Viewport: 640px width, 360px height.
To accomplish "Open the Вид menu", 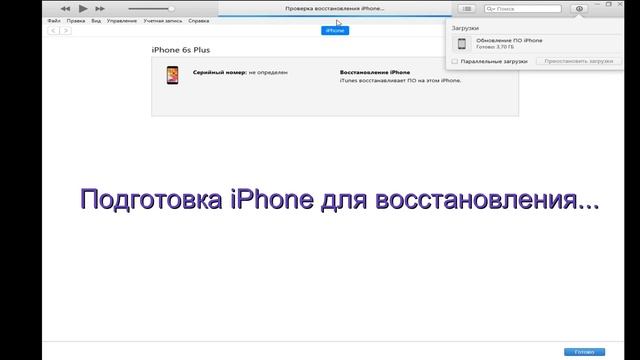I will click(96, 21).
